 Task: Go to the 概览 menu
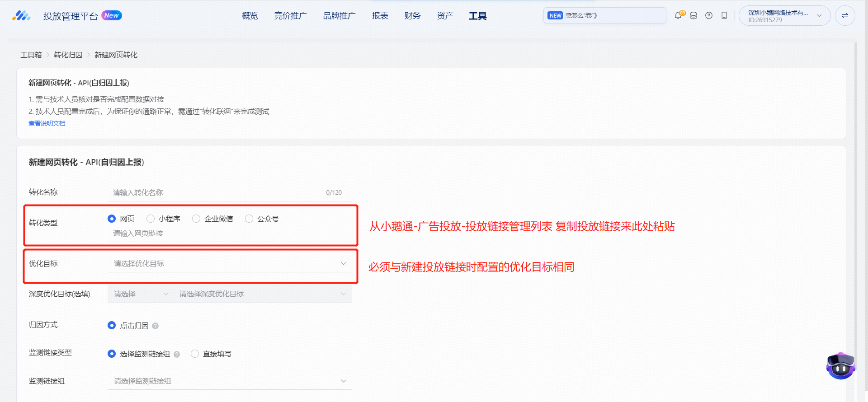(x=250, y=16)
